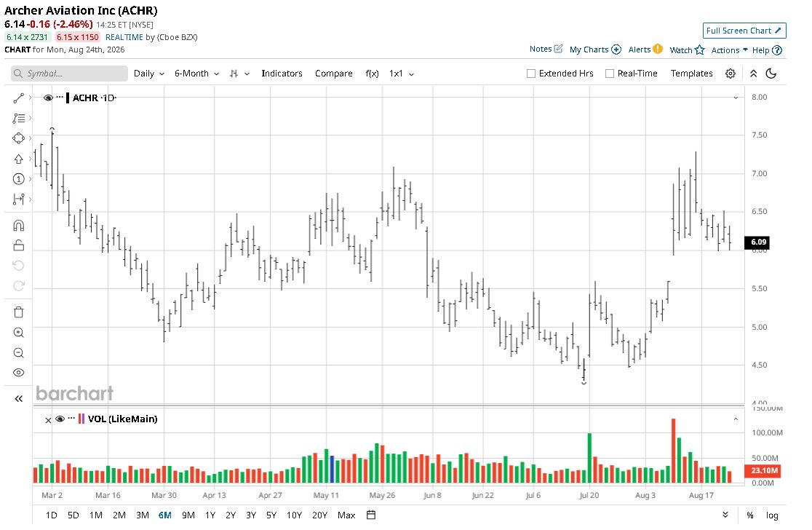Toggle the lock drawings padlock

point(19,245)
